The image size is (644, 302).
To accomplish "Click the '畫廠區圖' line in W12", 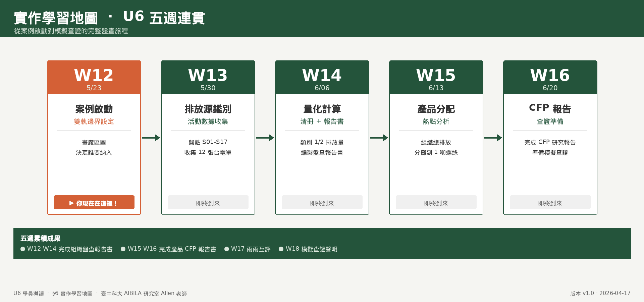I will pos(94,143).
